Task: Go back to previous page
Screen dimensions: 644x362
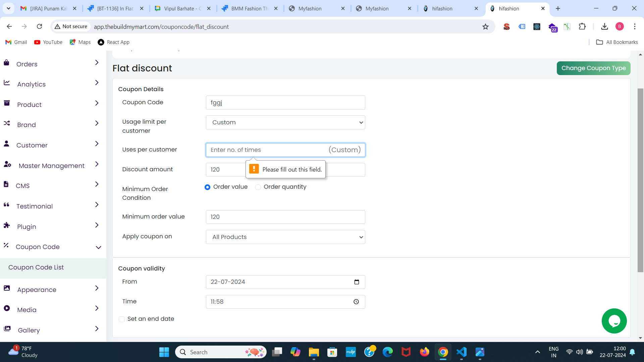Action: (x=9, y=26)
